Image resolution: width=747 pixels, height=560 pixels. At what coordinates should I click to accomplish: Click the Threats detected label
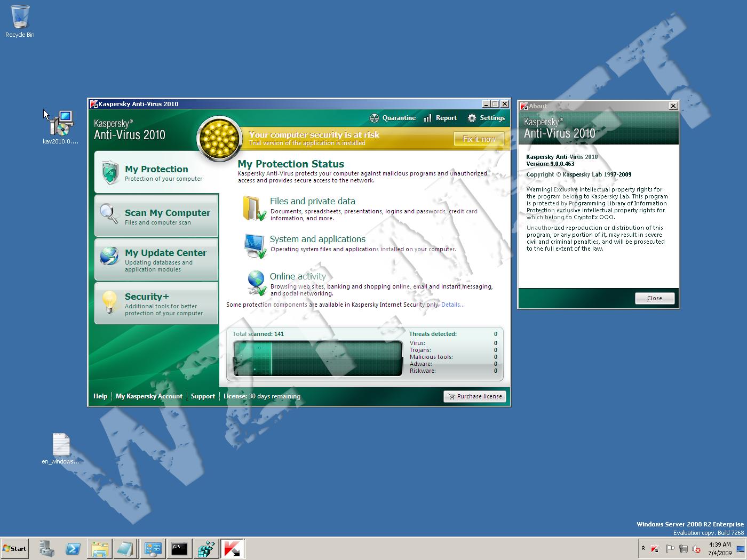pos(433,334)
